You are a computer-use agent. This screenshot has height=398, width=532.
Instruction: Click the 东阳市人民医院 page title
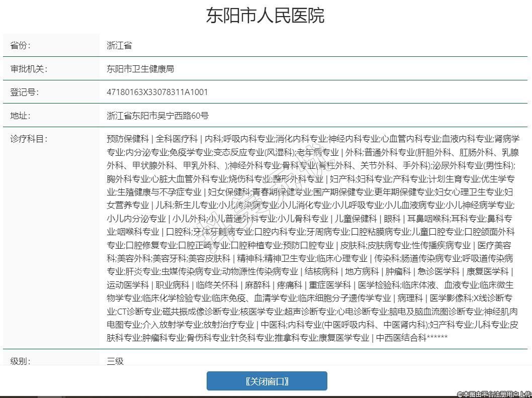[265, 16]
